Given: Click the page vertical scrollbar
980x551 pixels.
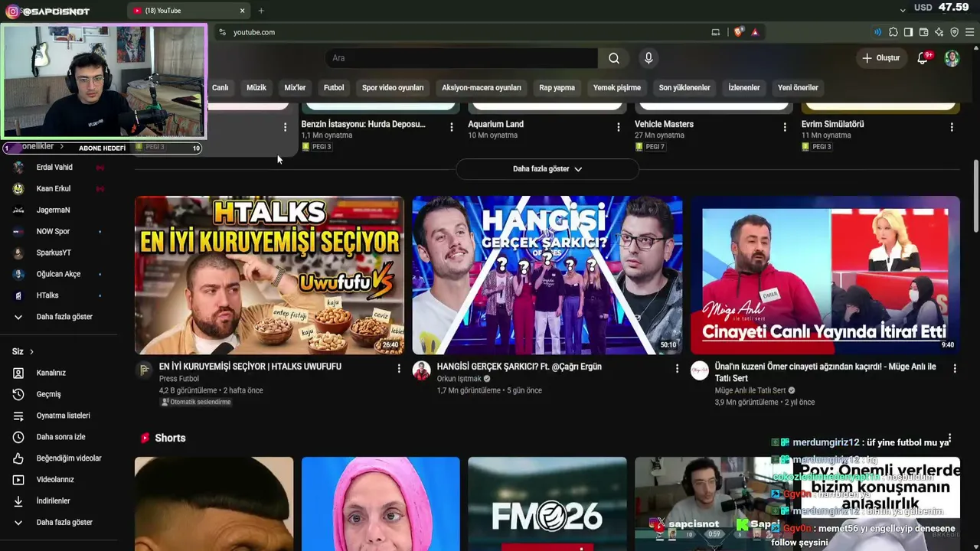Looking at the screenshot, I should point(975,195).
